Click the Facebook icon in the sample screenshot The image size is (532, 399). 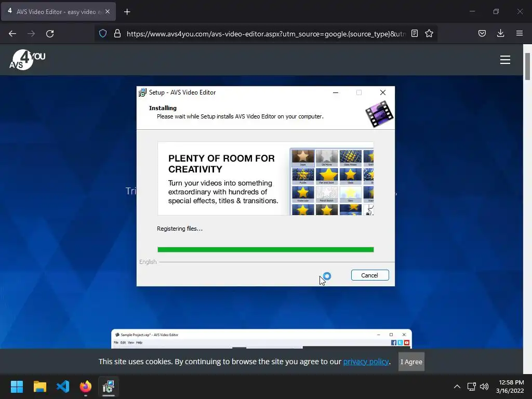pyautogui.click(x=394, y=343)
